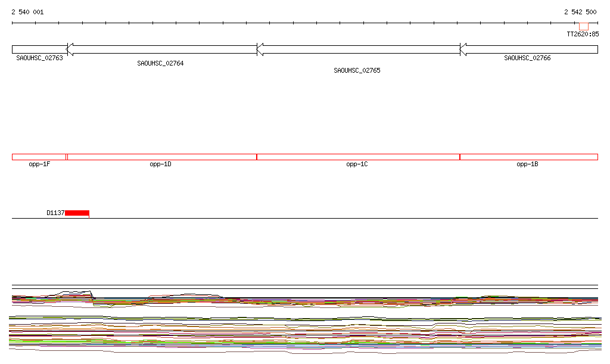Select the SAOUHSC_02764 gene arrow
Screen dimensions: 610x364
(161, 49)
